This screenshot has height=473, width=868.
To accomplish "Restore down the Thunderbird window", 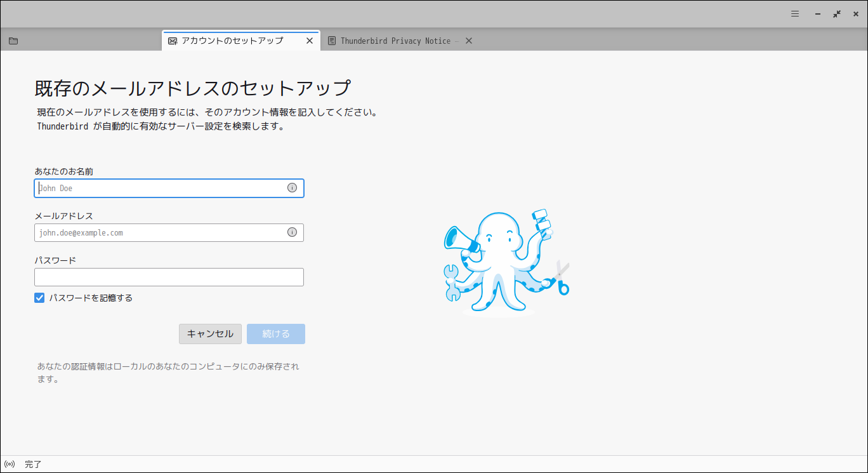I will click(x=837, y=14).
